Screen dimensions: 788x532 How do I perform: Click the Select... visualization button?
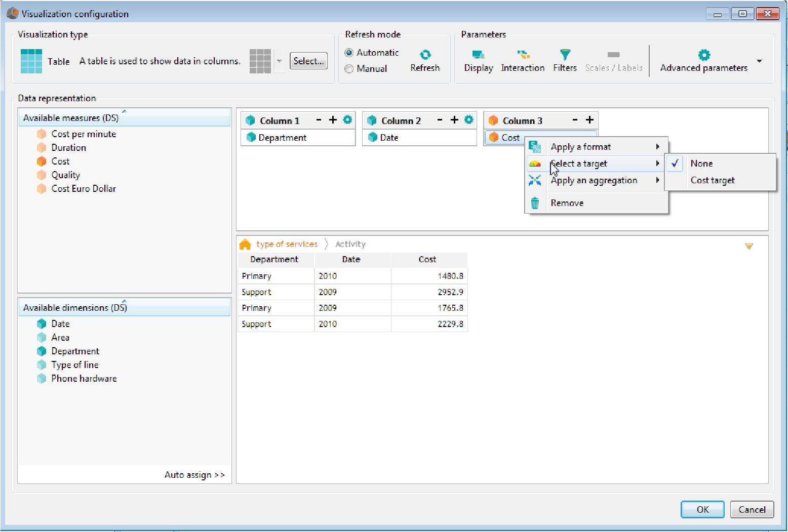point(308,61)
